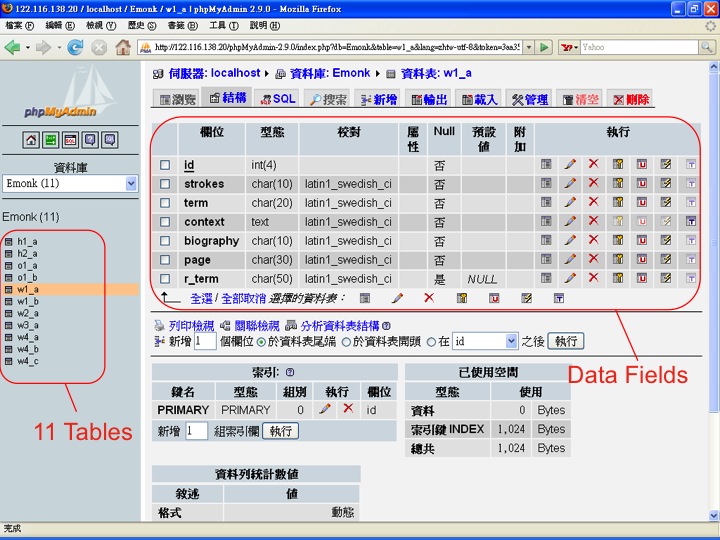Viewport: 720px width, 540px height.
Task: Click the green Go button beside address bar
Action: (545, 47)
